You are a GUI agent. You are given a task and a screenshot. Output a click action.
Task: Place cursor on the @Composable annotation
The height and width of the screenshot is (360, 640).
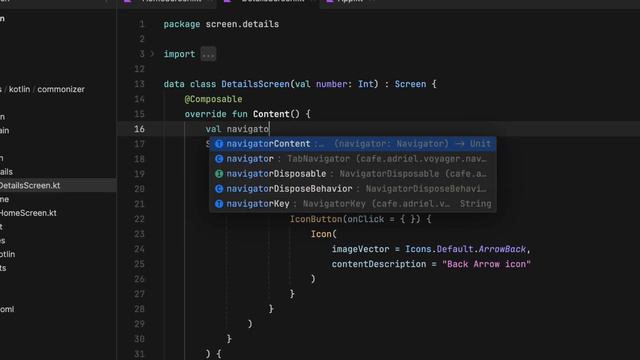click(x=213, y=99)
